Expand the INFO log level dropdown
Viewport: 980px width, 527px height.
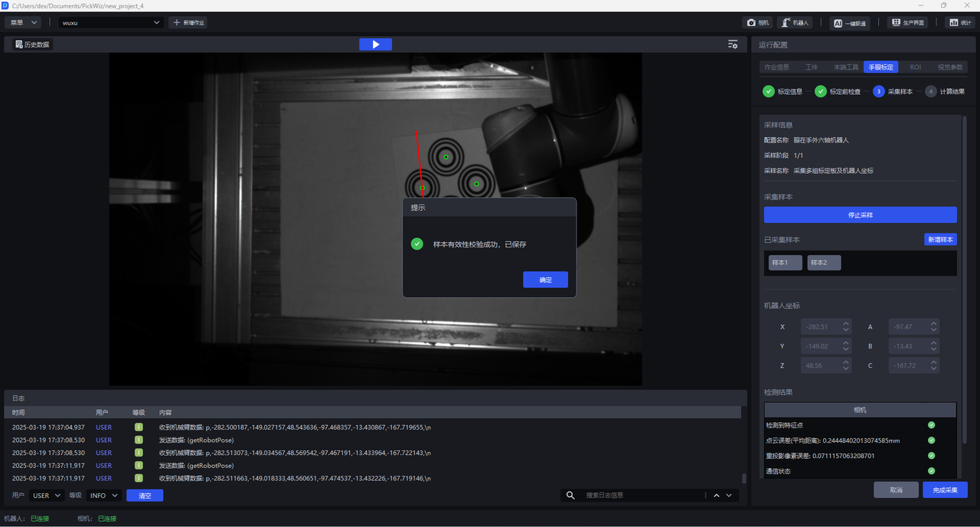(104, 496)
